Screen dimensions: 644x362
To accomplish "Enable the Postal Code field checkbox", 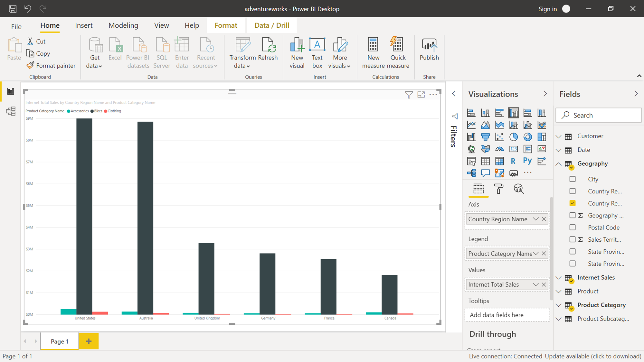I will click(x=573, y=227).
